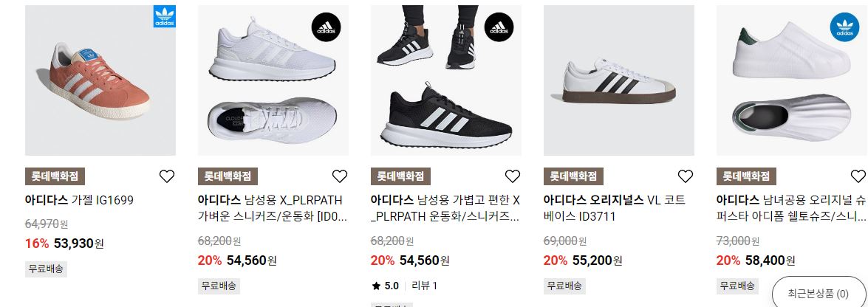Open 아디다스 가젤 IG1699 product title
This screenshot has width=868, height=307.
pos(79,200)
